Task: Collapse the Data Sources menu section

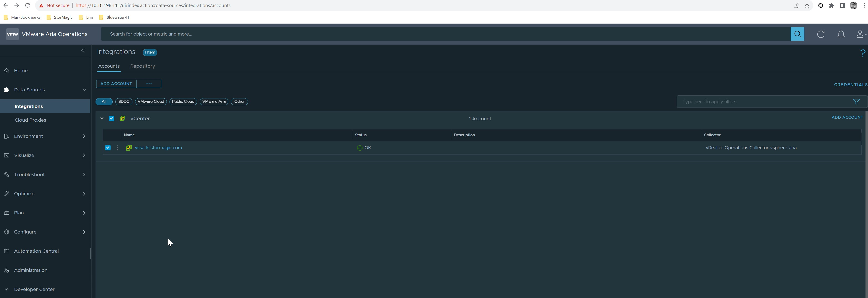Action: [x=84, y=90]
